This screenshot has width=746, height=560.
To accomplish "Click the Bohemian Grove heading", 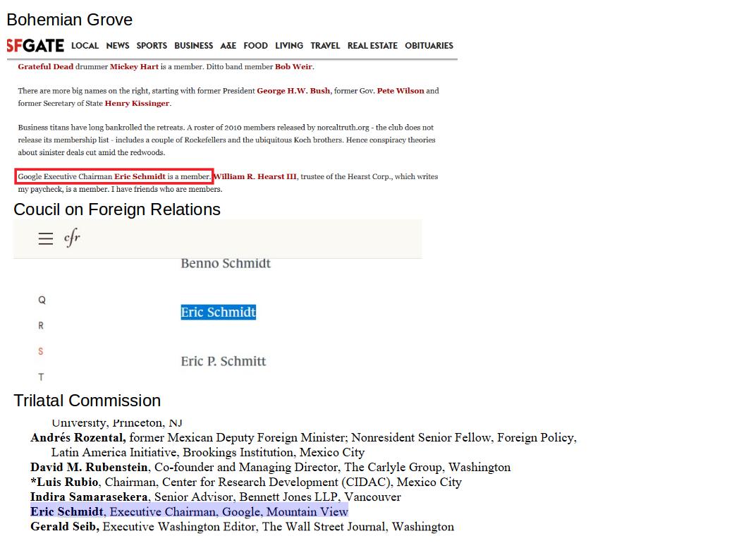I will click(70, 20).
